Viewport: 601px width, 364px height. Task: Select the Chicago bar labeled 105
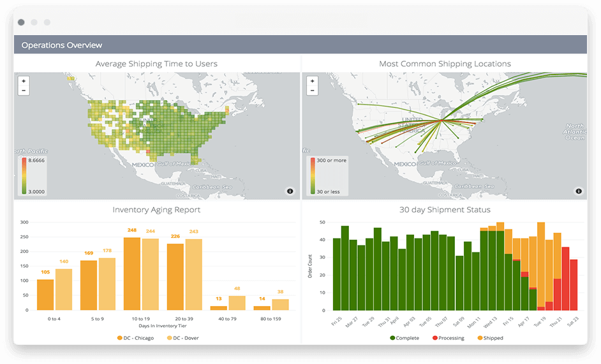pos(45,295)
